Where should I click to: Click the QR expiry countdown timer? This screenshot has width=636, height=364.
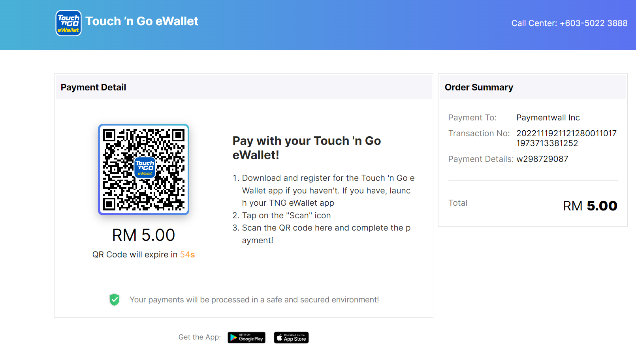click(x=188, y=255)
